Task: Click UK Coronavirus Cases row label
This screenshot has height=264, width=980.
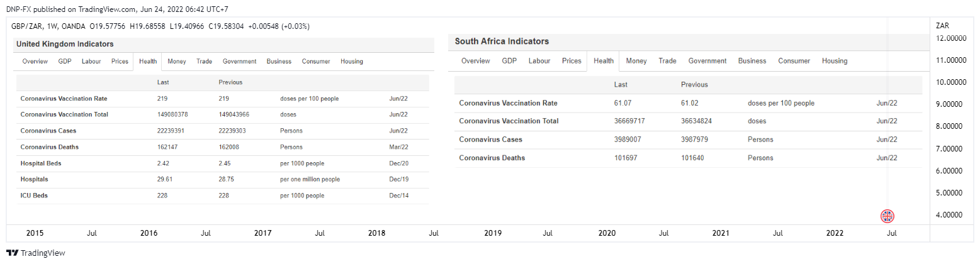Action: (49, 131)
